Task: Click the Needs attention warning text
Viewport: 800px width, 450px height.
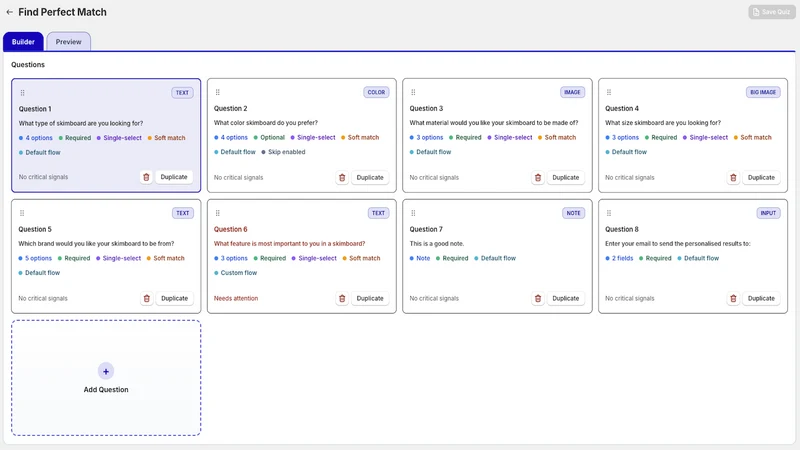Action: 236,298
